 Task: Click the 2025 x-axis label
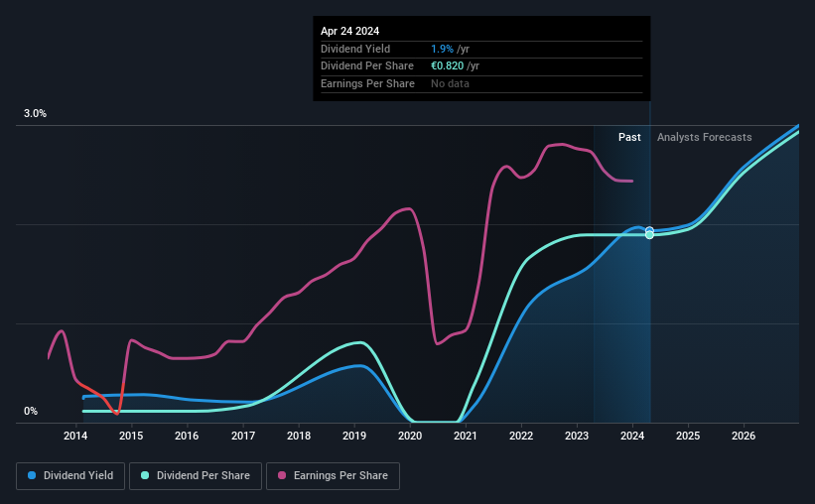(688, 436)
